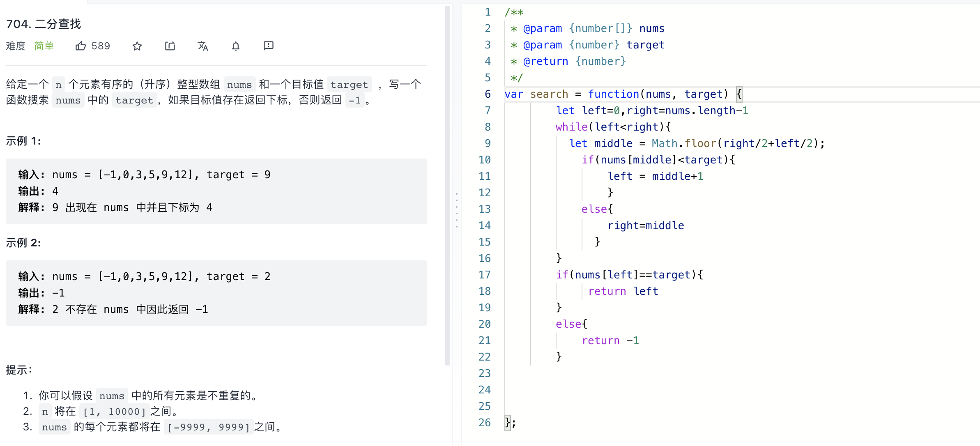Viewport: 980px width, 446px height.
Task: Click the 704. 二分查找 problem title
Action: coord(44,24)
